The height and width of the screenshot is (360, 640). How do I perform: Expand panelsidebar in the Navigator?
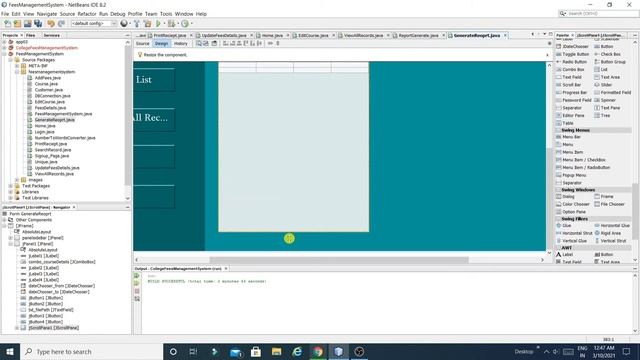(11, 238)
